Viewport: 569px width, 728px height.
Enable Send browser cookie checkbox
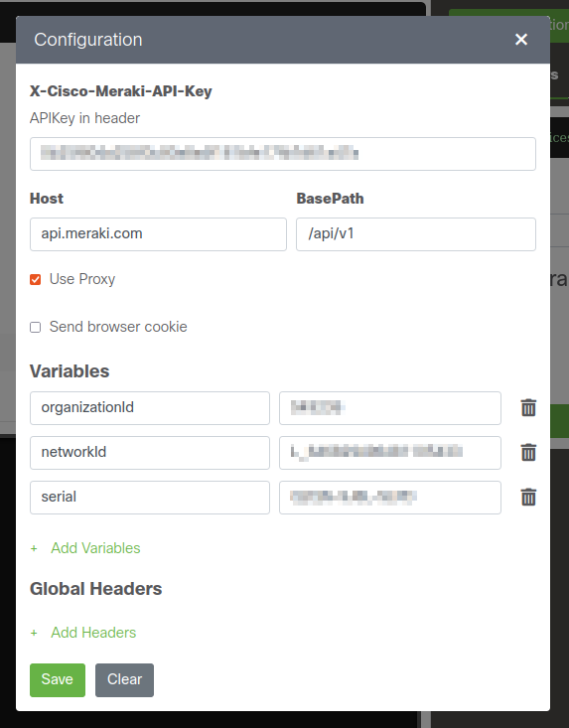pyautogui.click(x=36, y=328)
